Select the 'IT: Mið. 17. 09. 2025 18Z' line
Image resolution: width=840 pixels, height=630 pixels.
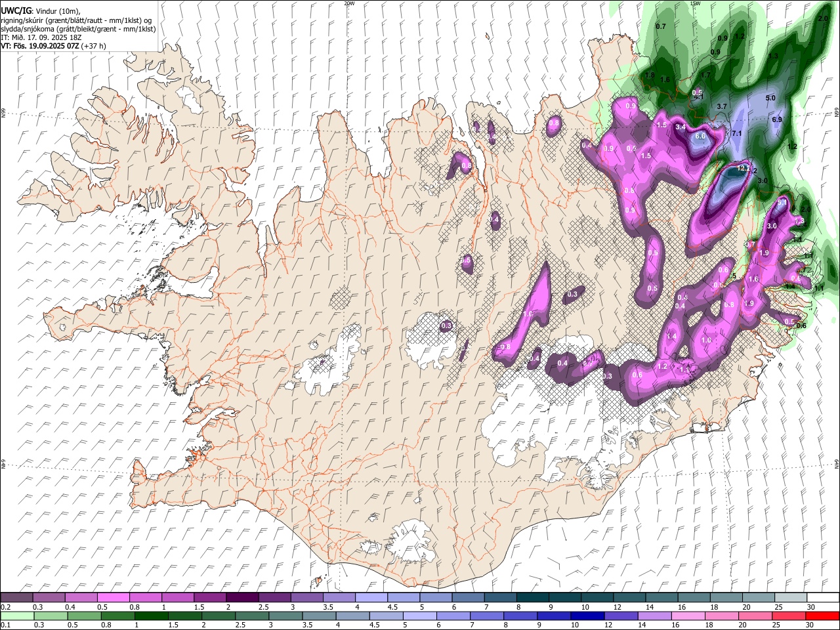tap(41, 37)
